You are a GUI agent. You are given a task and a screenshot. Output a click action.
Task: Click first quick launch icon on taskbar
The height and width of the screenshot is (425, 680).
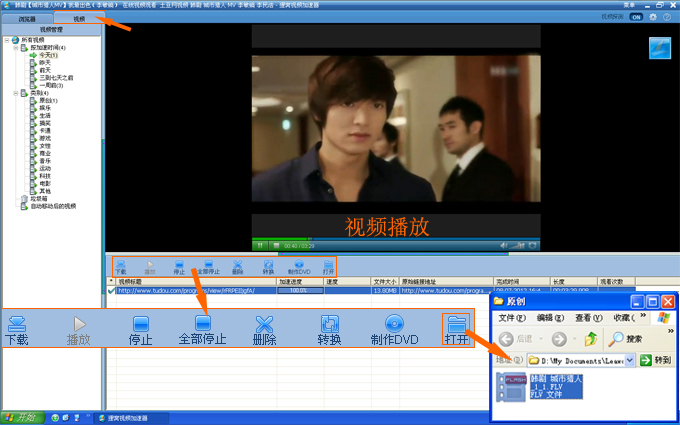(55, 418)
